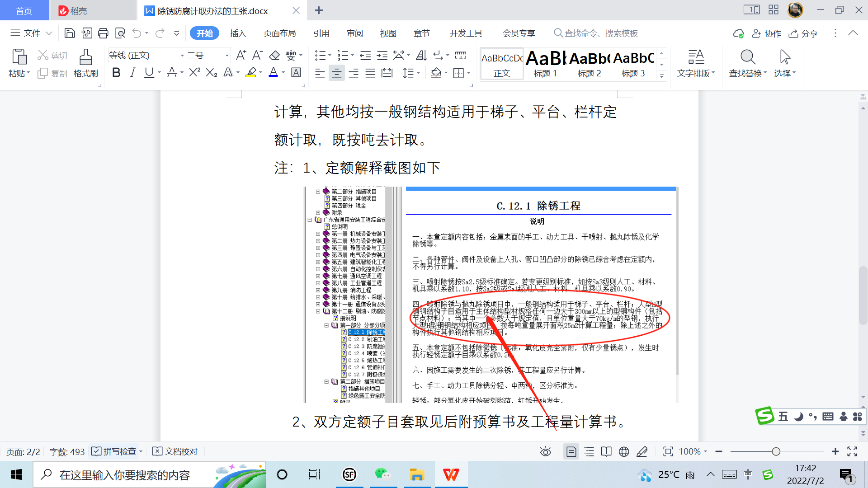The image size is (868, 488).
Task: Open WeChat from taskbar
Action: [x=382, y=474]
